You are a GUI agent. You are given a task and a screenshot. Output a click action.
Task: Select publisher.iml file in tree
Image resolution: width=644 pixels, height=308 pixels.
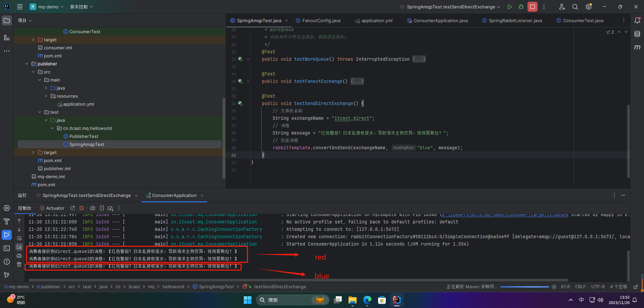[54, 168]
